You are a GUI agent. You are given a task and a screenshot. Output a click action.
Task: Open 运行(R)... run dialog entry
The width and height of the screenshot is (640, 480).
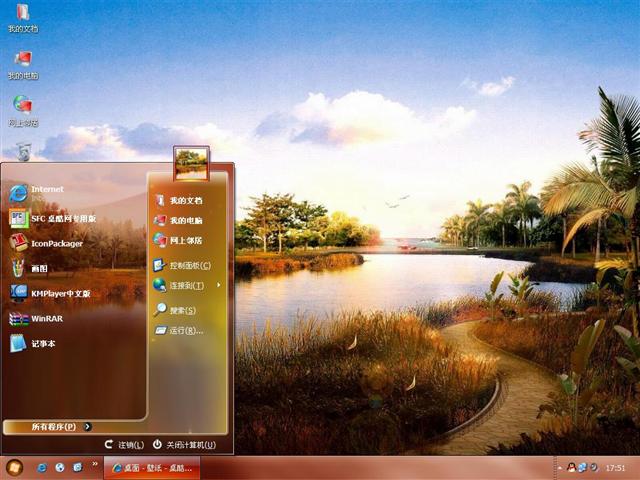tap(179, 331)
